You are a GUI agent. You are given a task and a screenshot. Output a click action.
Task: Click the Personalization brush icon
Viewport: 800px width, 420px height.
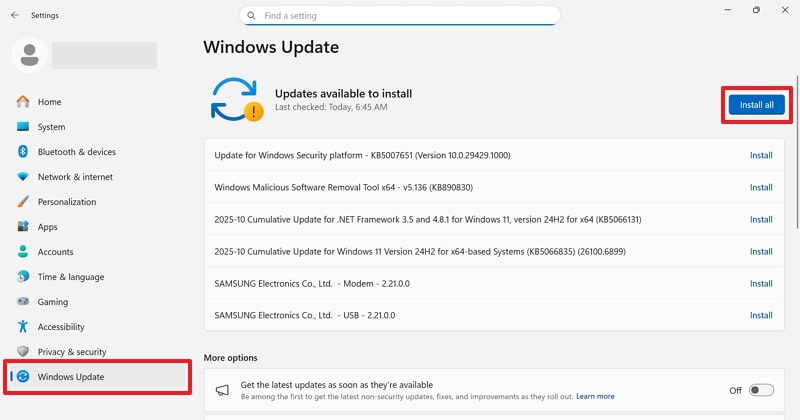pos(22,202)
